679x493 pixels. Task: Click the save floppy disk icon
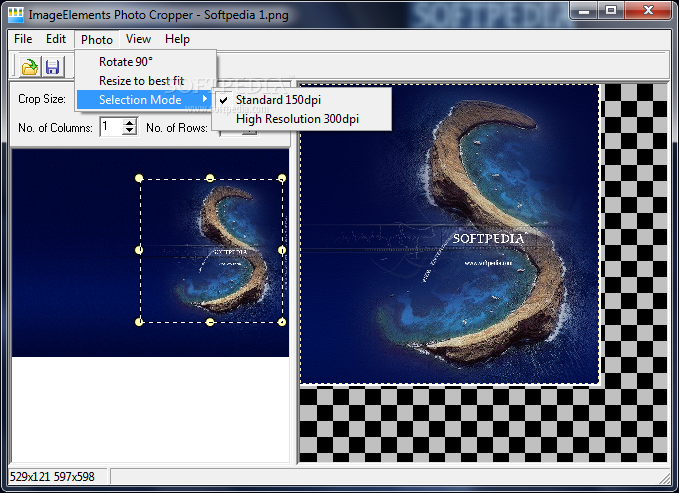53,67
